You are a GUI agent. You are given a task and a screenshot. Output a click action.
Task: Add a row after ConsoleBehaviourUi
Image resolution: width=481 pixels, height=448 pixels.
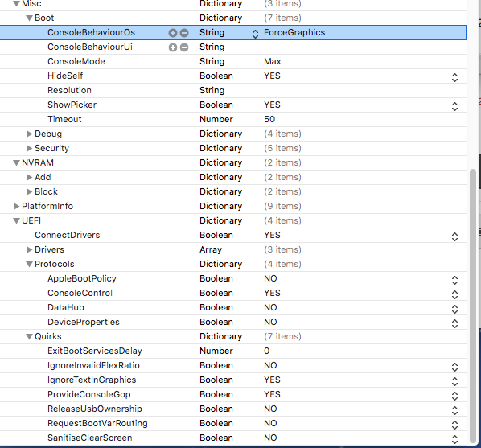tap(173, 47)
